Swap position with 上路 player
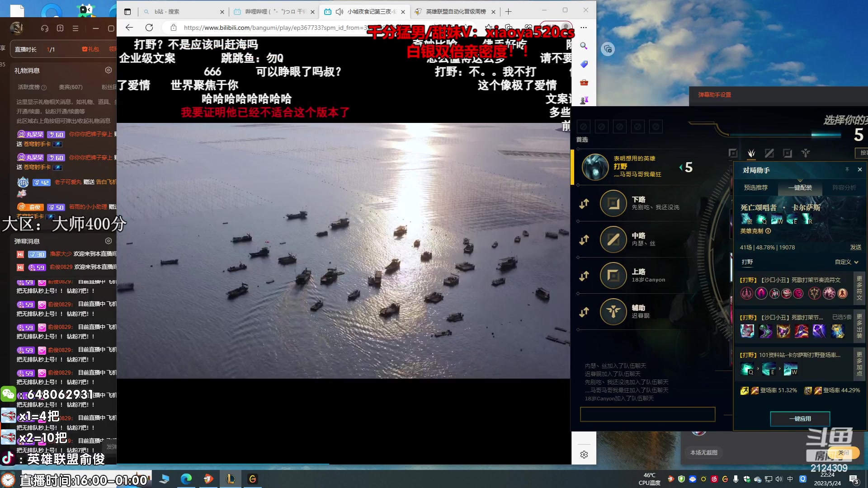868x488 pixels. click(x=584, y=276)
